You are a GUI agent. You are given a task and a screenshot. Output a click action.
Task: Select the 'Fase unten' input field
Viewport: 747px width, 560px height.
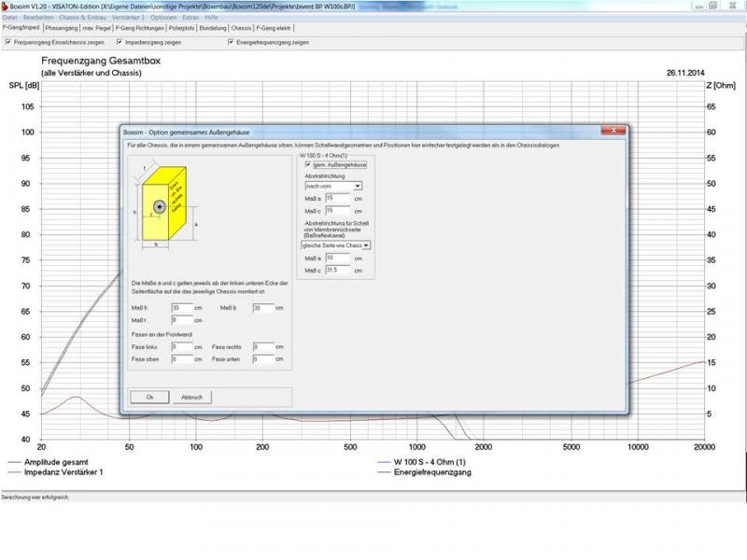click(x=262, y=358)
